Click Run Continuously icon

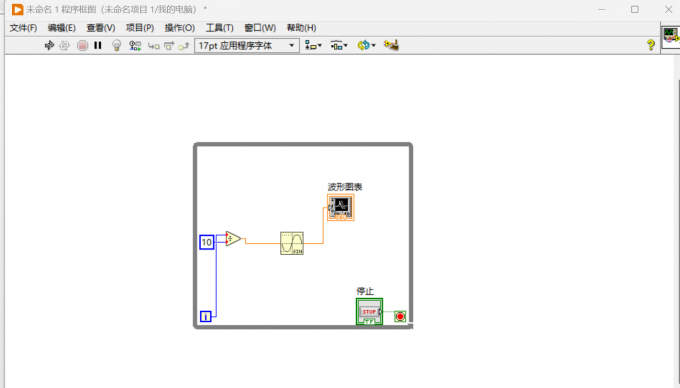[64, 45]
